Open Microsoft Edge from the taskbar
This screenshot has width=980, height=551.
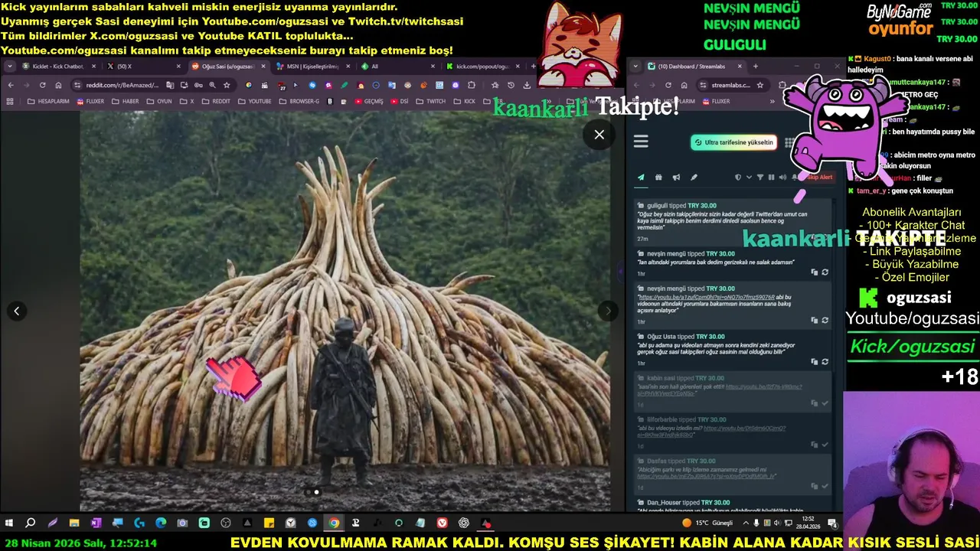pos(161,523)
